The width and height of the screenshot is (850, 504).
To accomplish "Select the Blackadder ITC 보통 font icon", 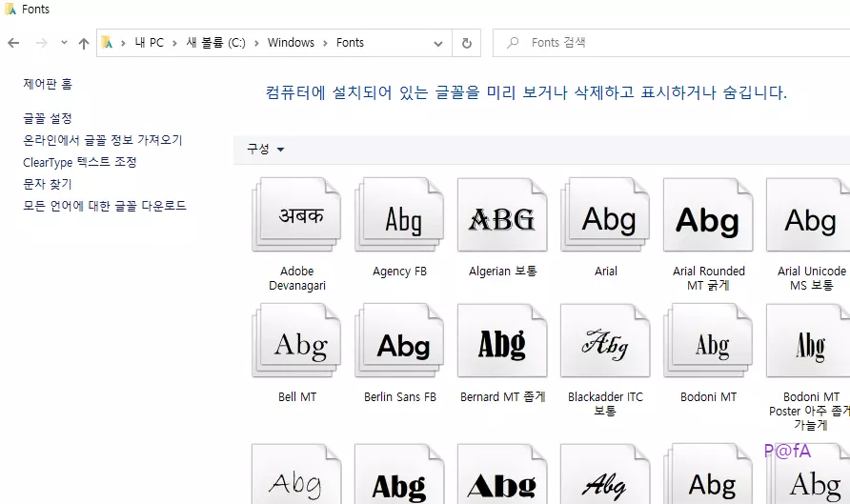I will click(605, 340).
